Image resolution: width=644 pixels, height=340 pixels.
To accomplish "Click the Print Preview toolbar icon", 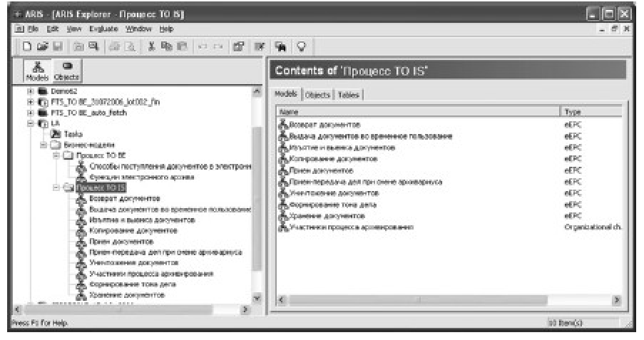I will coord(130,46).
